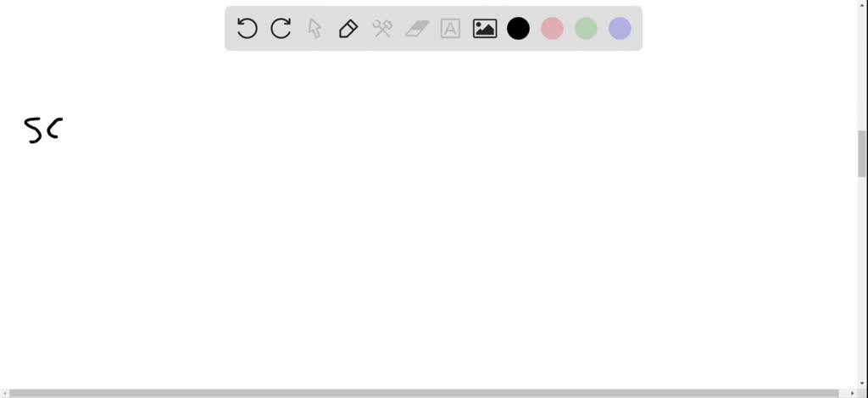
Task: Pick the eraser tool
Action: coord(417,28)
